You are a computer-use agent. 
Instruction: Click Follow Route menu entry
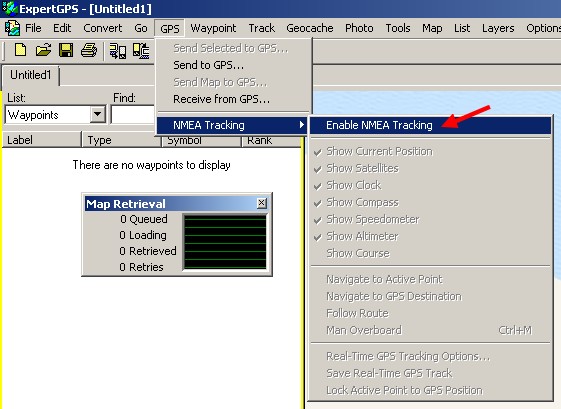point(430,313)
